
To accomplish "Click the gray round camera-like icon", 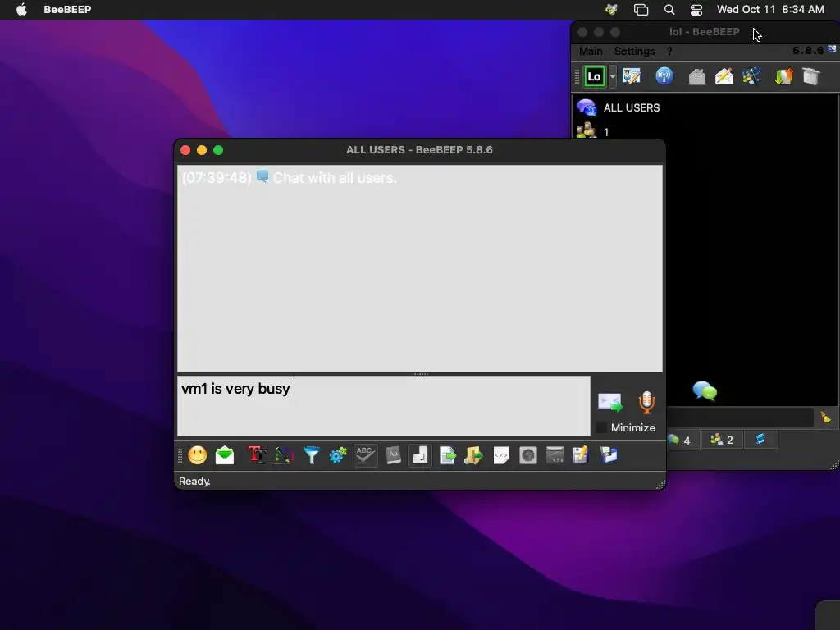I will [528, 455].
